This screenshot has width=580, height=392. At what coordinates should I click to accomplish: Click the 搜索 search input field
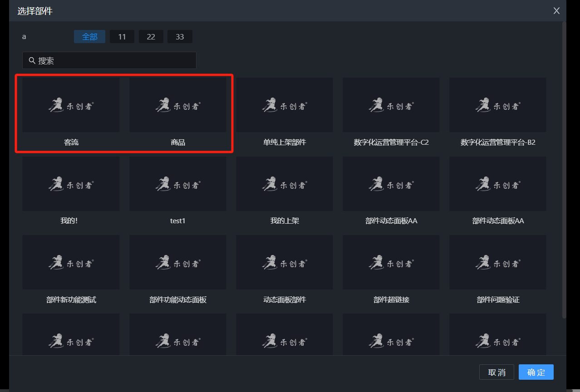coord(113,60)
